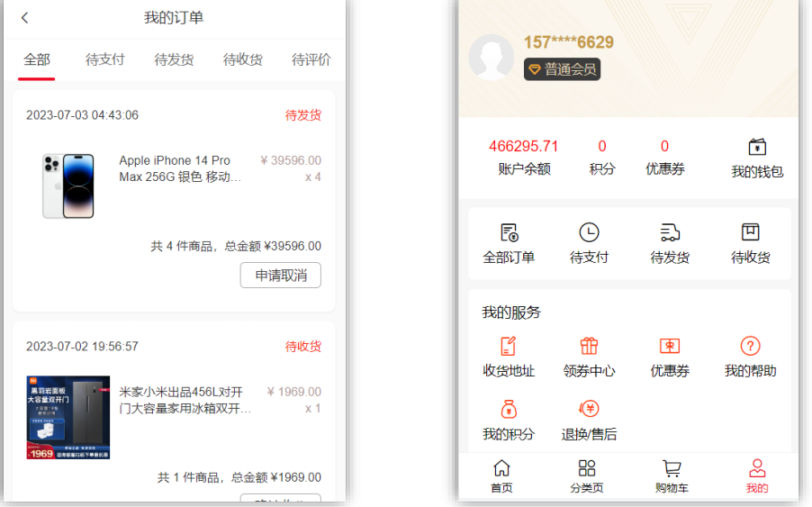Switch to the 待支付 tab

coord(105,59)
